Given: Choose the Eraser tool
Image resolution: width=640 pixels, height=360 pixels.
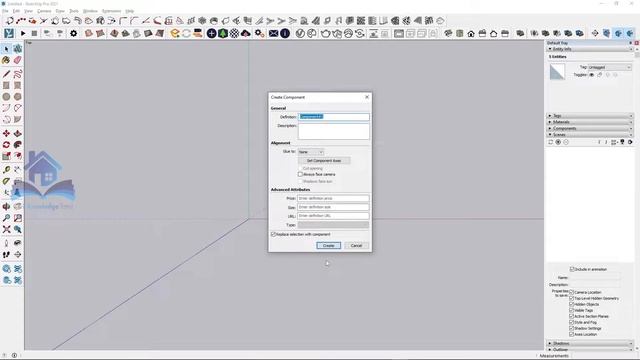Looking at the screenshot, I should [x=18, y=60].
